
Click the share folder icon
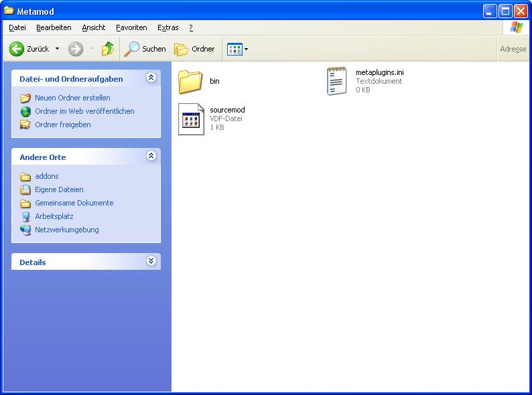click(25, 125)
